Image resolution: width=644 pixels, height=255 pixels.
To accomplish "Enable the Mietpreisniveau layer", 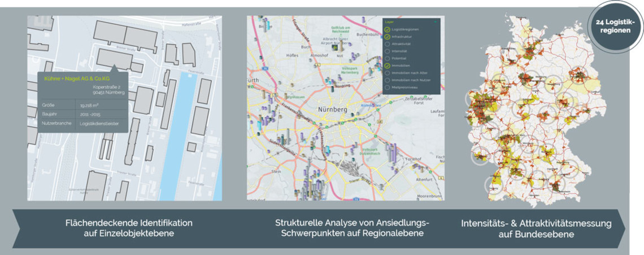I will point(387,88).
